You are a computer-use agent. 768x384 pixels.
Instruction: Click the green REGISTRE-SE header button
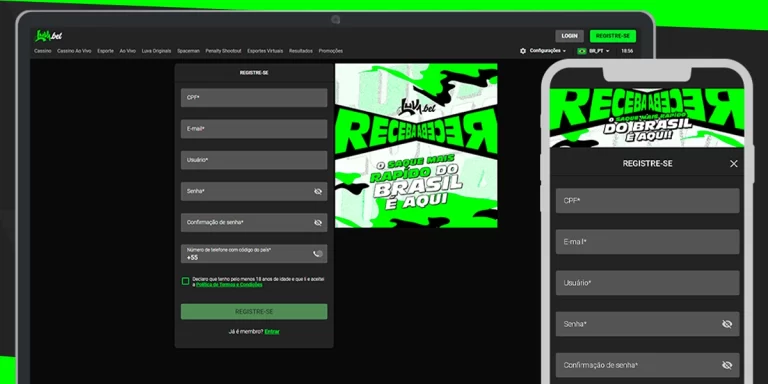click(613, 36)
